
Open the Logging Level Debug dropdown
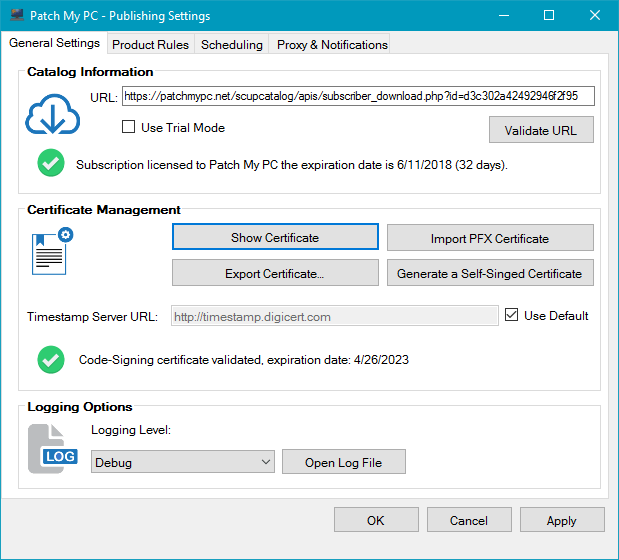[x=183, y=462]
